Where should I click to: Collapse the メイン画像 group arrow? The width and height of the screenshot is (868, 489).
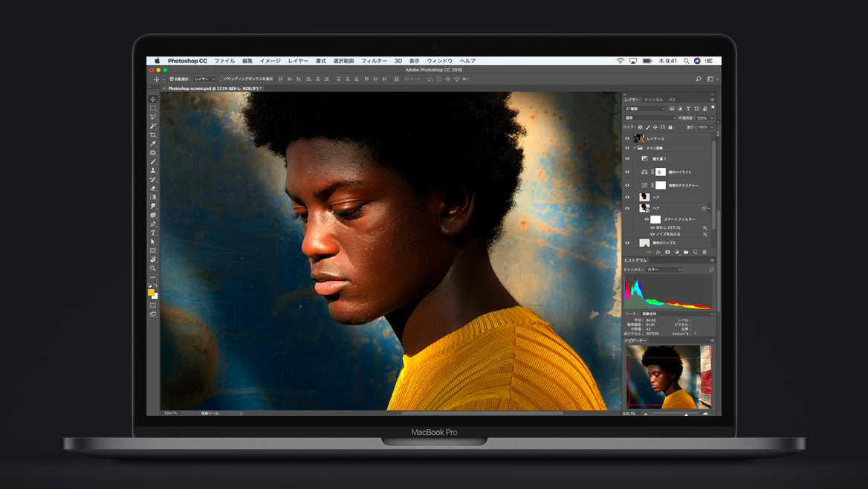tap(635, 148)
